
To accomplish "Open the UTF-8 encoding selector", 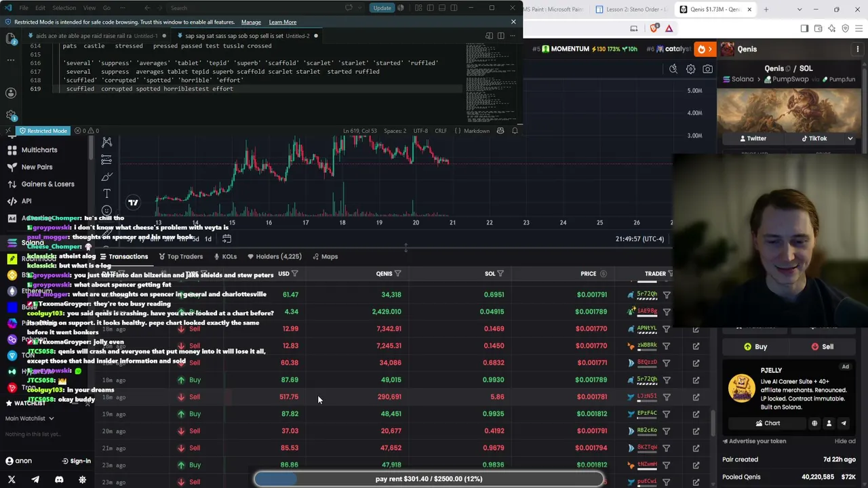I will coord(420,131).
